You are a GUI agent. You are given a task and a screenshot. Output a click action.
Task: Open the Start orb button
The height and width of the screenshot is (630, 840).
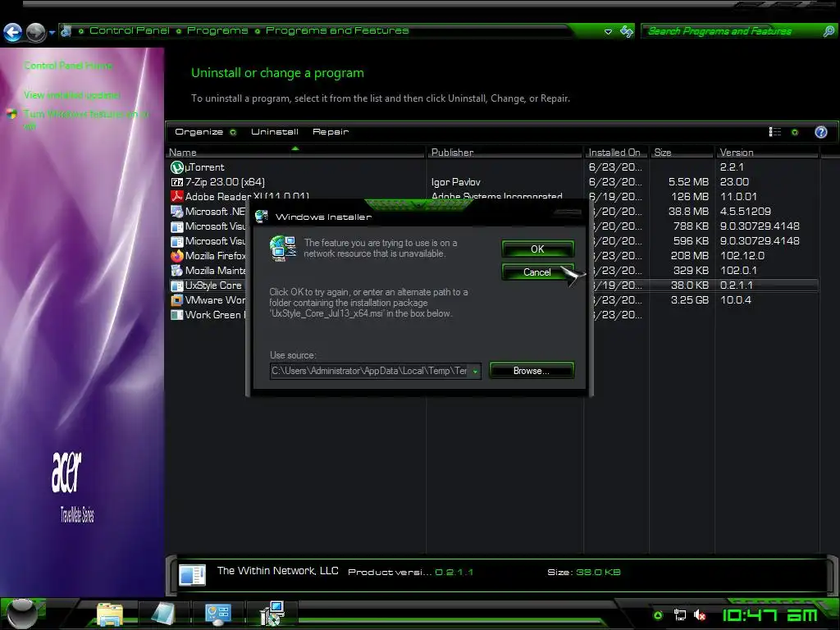[21, 614]
